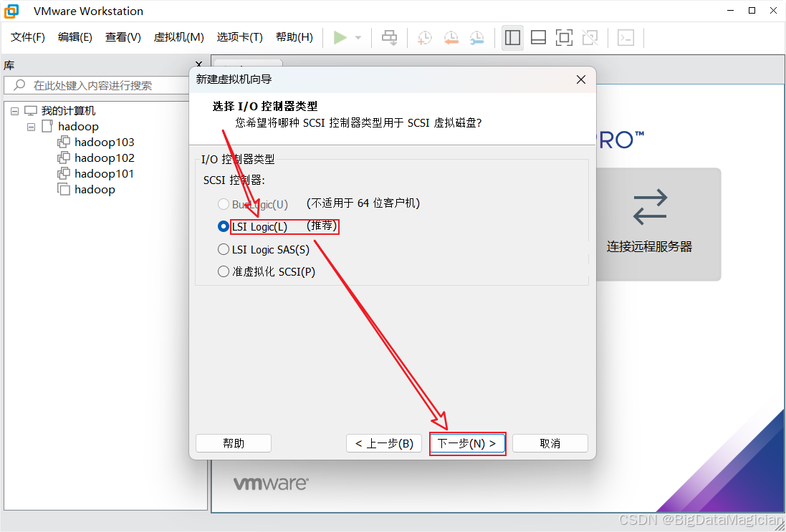Collapse the hadoop folder tree node

click(x=31, y=127)
